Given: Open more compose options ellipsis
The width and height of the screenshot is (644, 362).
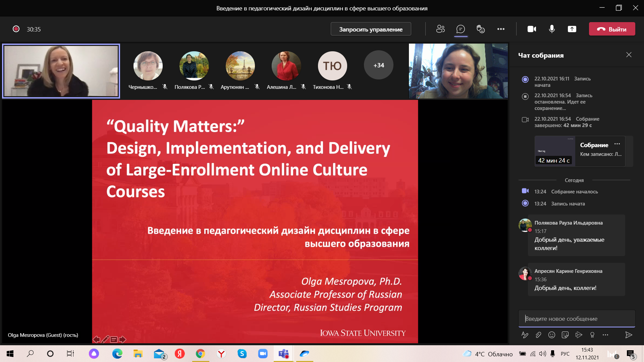Looking at the screenshot, I should coord(605,335).
